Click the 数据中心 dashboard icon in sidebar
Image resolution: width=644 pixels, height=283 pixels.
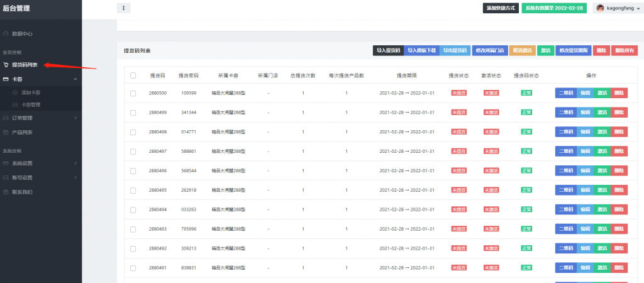[6, 33]
